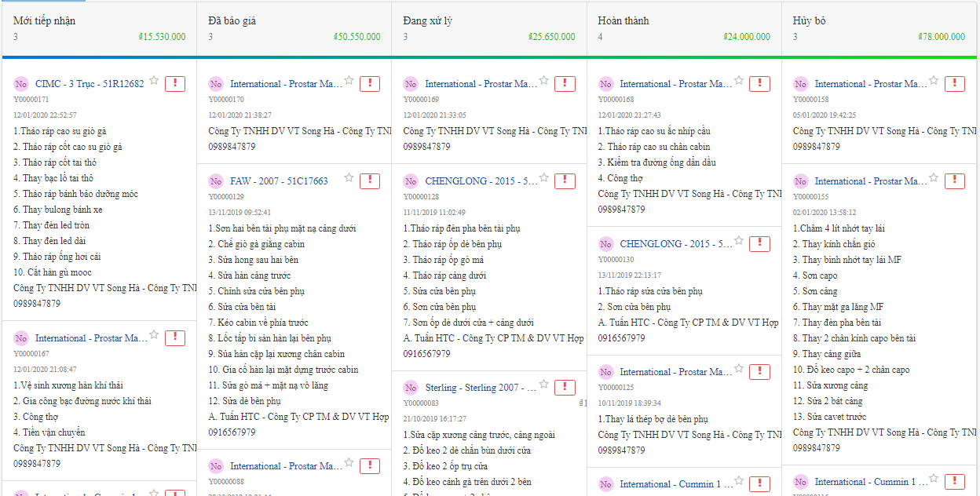Click the ₫24.000.000 total amount

(747, 37)
